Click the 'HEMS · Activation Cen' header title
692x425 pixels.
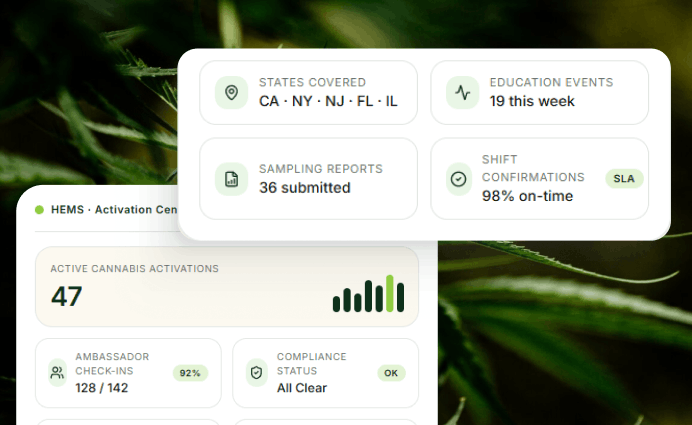[114, 210]
